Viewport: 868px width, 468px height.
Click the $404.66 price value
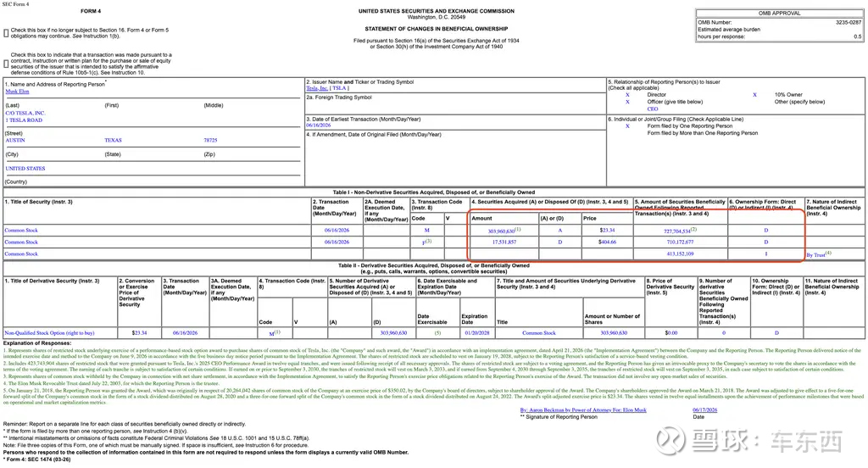click(607, 242)
